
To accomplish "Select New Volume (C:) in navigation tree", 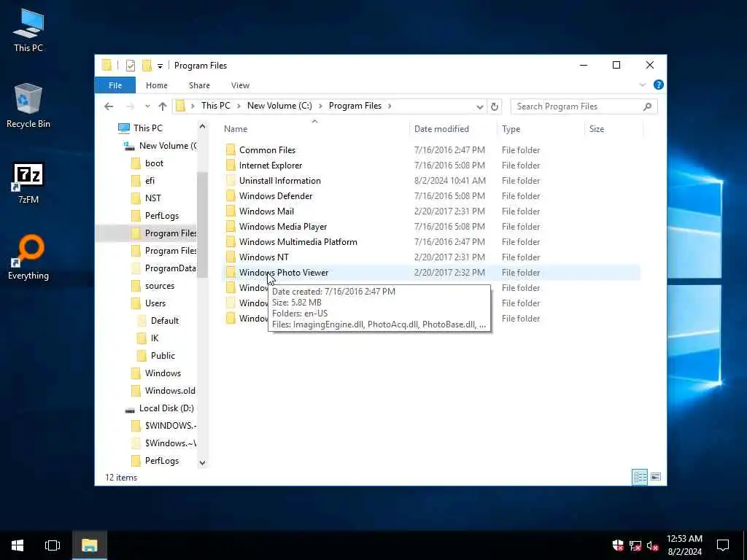I will (167, 146).
